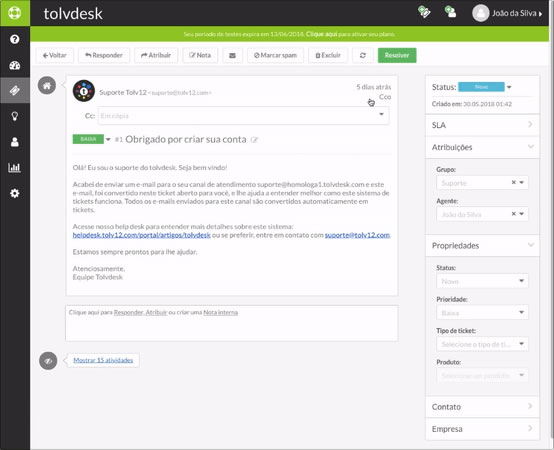Open the ticket Status dropdown beside Novo badge
Screen dimensions: 554x450
pyautogui.click(x=509, y=87)
